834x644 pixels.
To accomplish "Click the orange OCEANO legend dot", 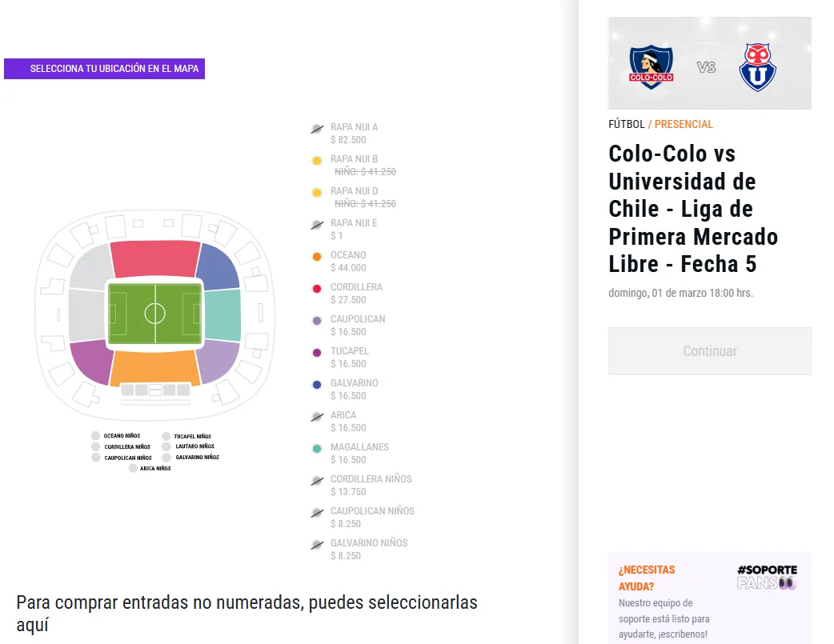I will click(317, 256).
